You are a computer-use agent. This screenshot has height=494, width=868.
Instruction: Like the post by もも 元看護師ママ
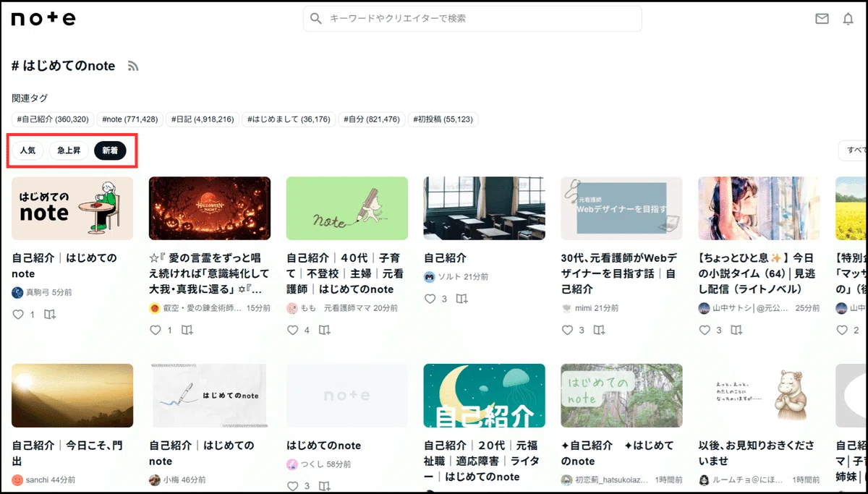[x=293, y=330]
